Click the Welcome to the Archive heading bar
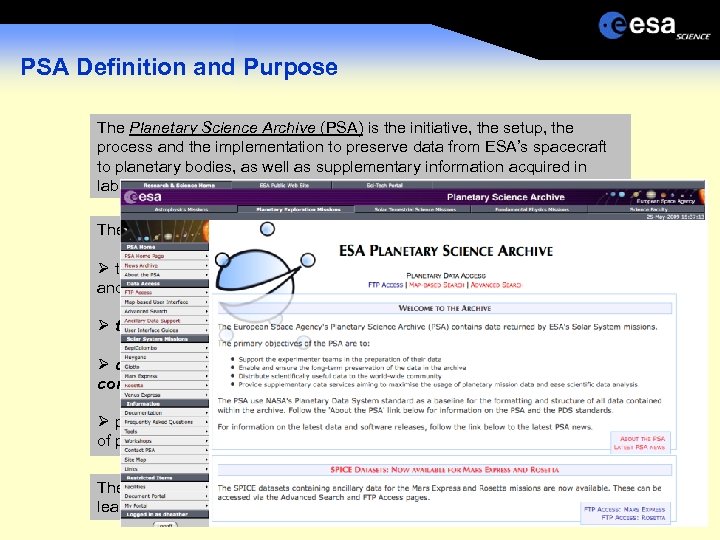 click(x=444, y=308)
